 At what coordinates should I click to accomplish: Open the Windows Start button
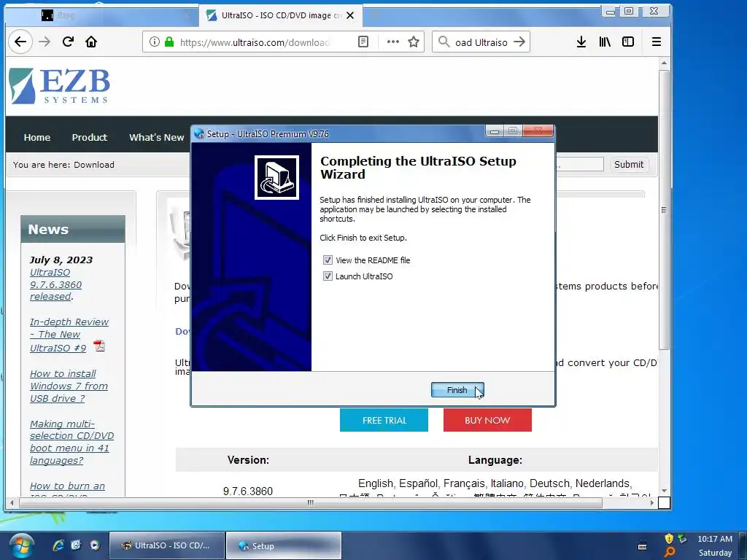click(21, 545)
